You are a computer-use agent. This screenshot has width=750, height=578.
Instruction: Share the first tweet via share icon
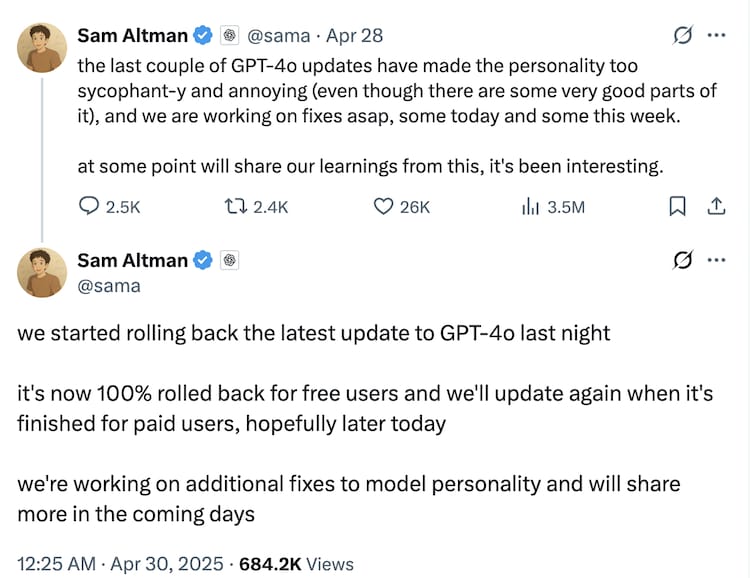716,207
